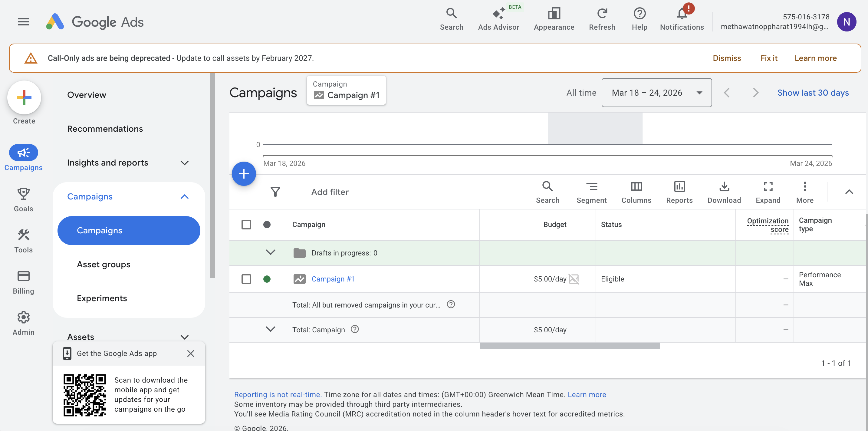Click the Download icon in table toolbar
Screen dimensions: 868x431
pyautogui.click(x=724, y=186)
